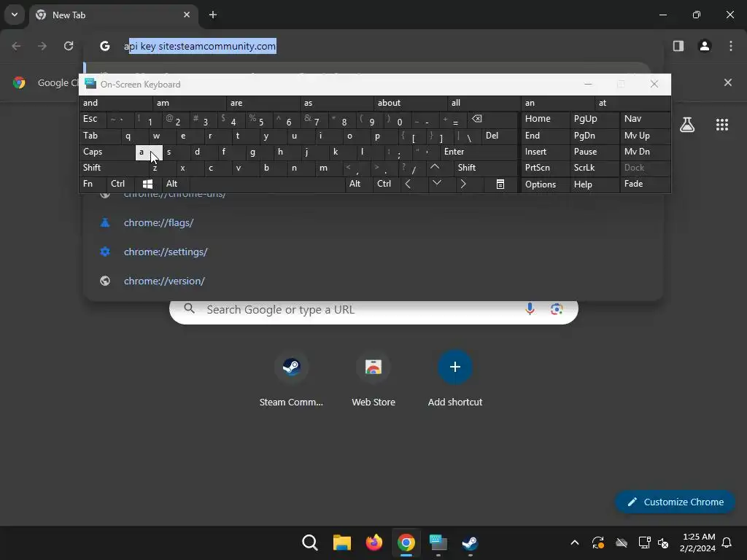Select the chrome://flags/ suggestion

[373, 222]
